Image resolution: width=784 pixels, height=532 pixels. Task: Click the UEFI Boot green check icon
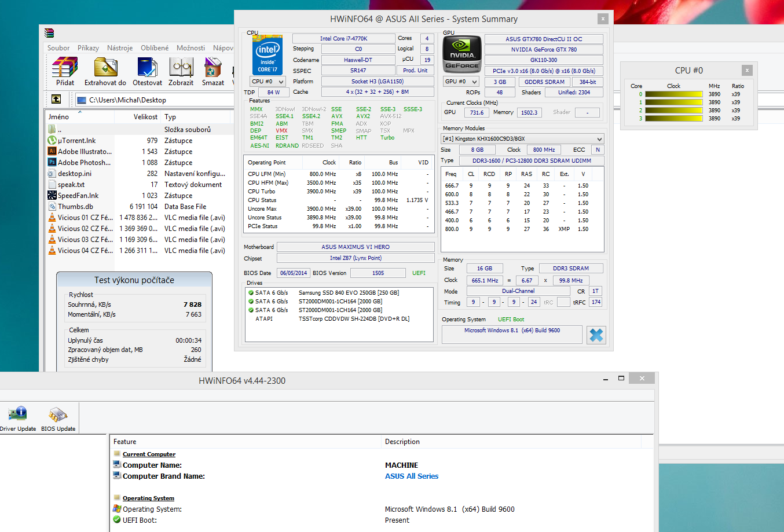117,520
